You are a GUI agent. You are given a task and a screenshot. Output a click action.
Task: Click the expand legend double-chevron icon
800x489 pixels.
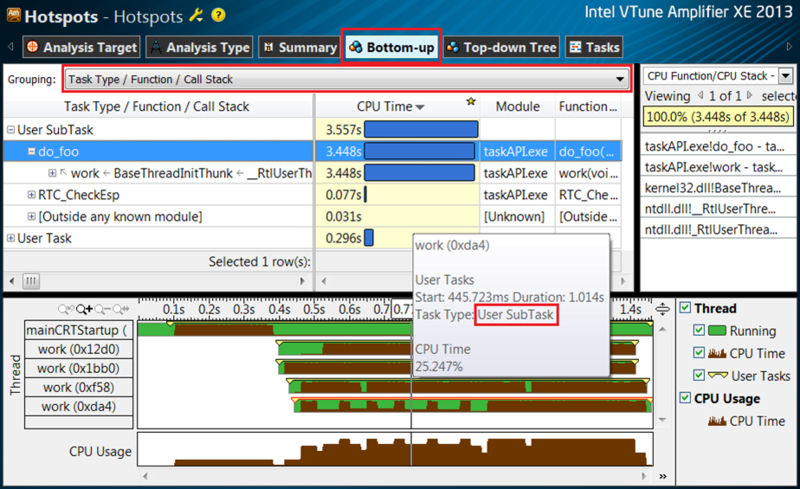click(x=662, y=476)
